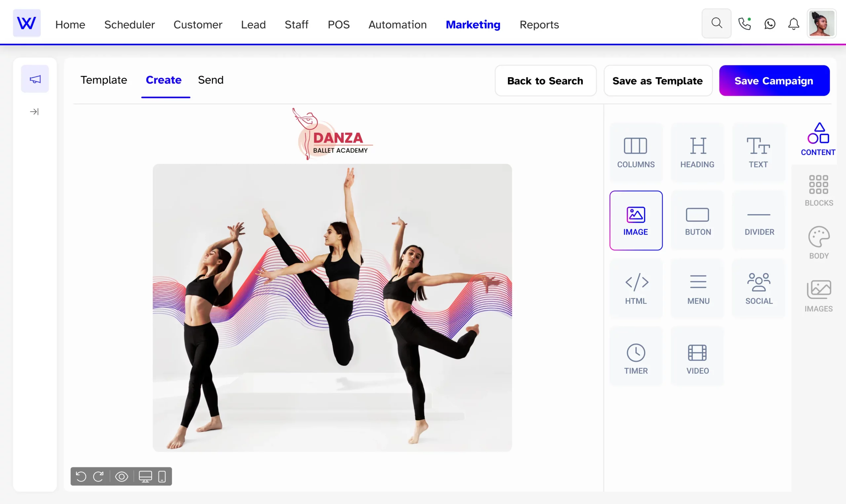Add a Heading block to the email

[697, 152]
